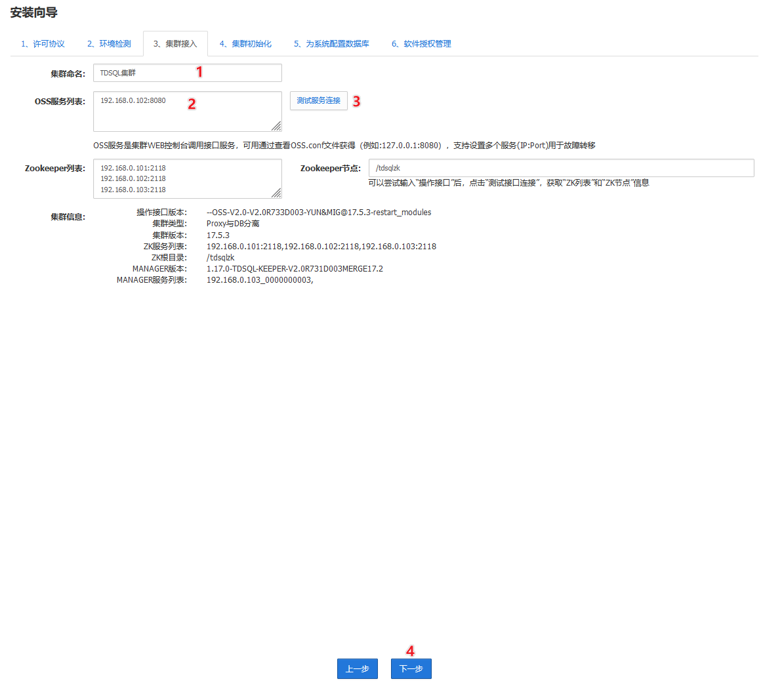Click the 192.168.0.103_0000000003 manager entry
Viewport: 784px width, 694px height.
[x=260, y=280]
